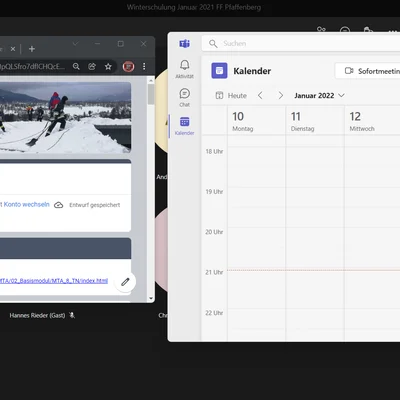Screen dimensions: 400x400
Task: Select Kalender in the Teams sidebar
Action: click(x=184, y=126)
